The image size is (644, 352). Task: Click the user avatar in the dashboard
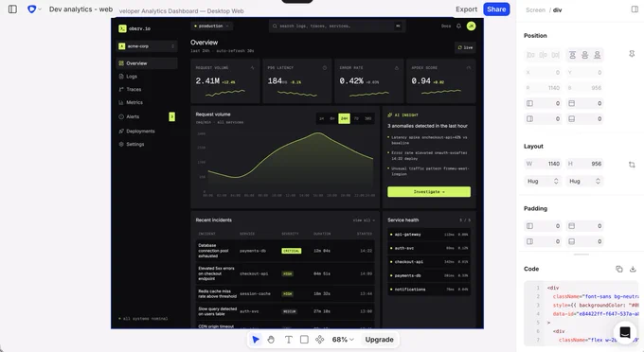(x=471, y=26)
